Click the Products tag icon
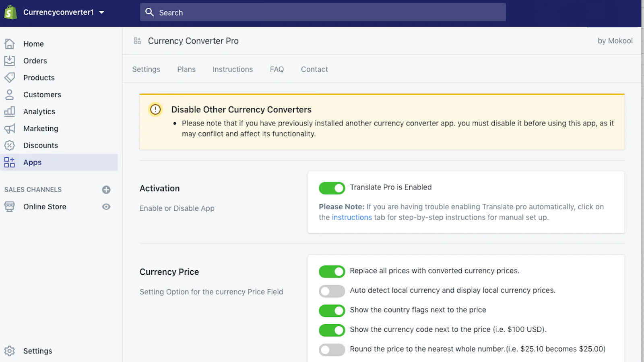 point(10,78)
